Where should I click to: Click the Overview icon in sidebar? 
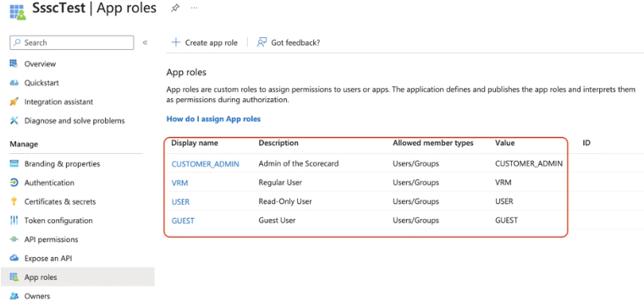point(14,63)
